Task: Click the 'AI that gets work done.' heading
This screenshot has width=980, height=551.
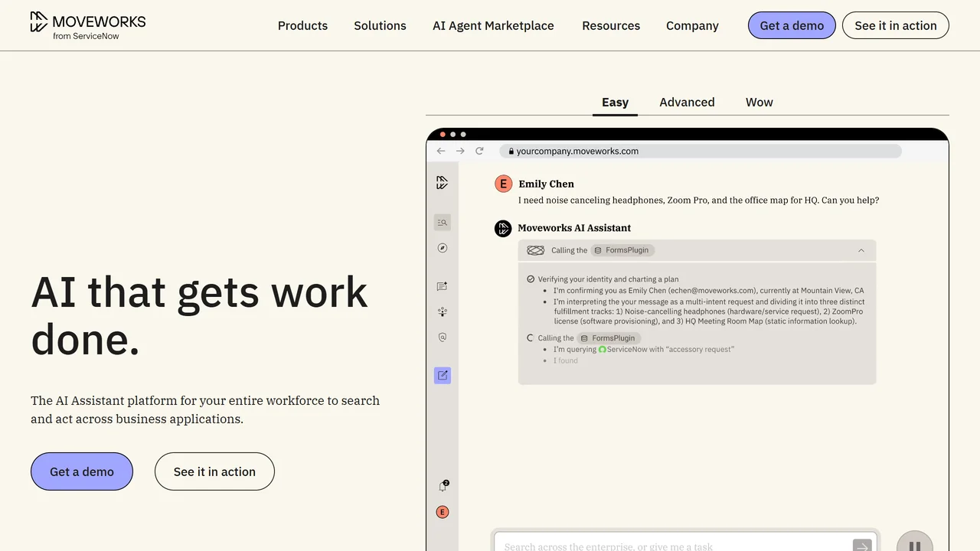Action: pos(199,315)
